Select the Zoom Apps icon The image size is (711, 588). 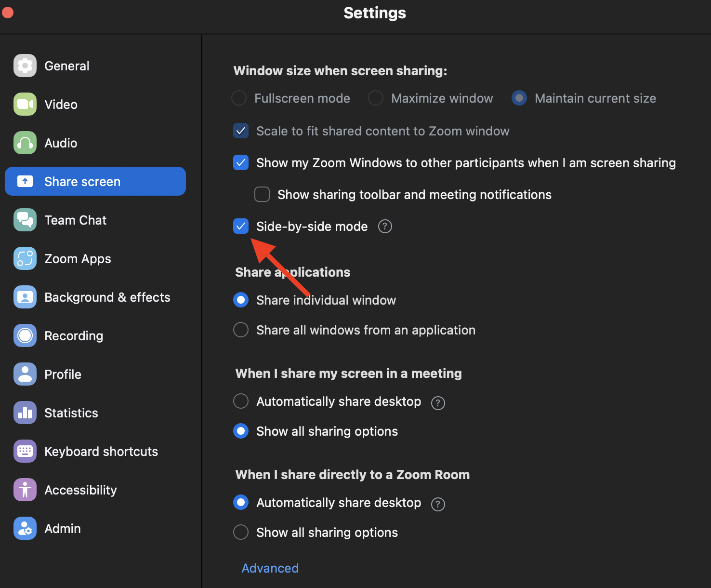click(x=25, y=258)
